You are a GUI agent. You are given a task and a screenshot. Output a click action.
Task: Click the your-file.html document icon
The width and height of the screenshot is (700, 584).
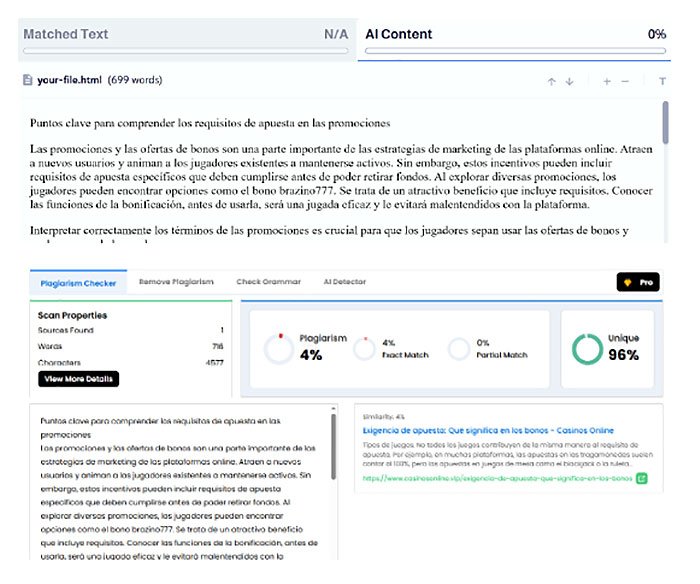click(x=28, y=80)
